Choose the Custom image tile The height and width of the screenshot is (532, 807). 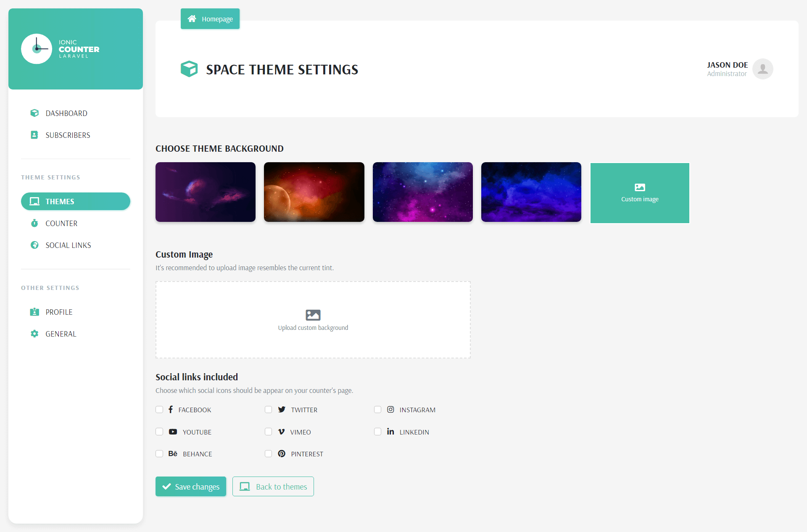click(640, 193)
